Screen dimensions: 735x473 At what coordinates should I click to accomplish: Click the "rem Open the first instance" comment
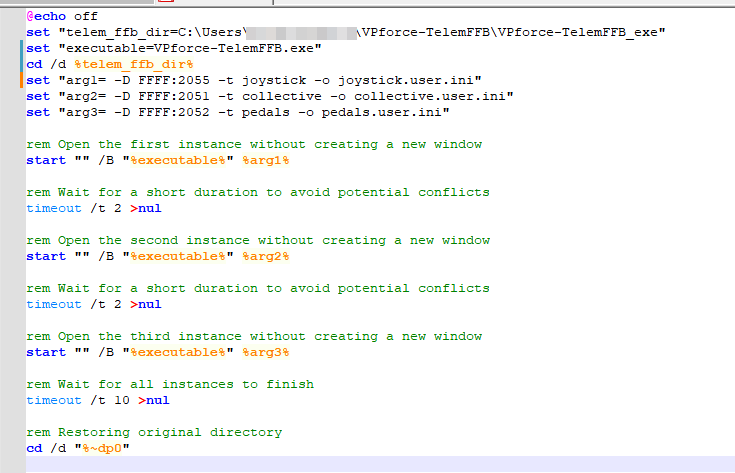254,144
